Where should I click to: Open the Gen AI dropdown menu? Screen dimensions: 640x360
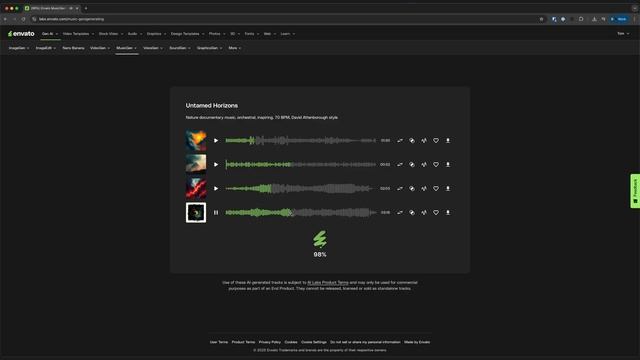(x=50, y=34)
